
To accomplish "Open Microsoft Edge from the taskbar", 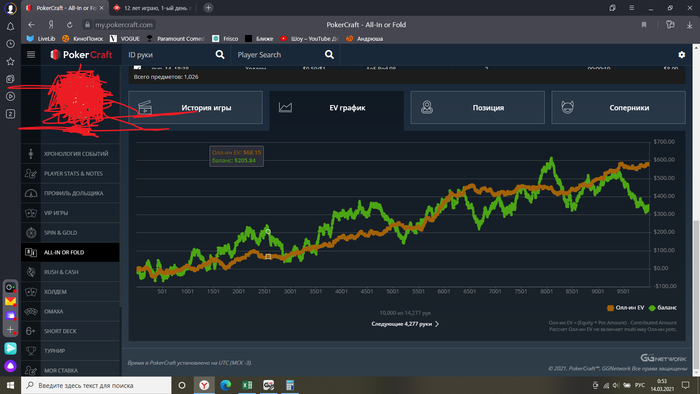I will 225,385.
